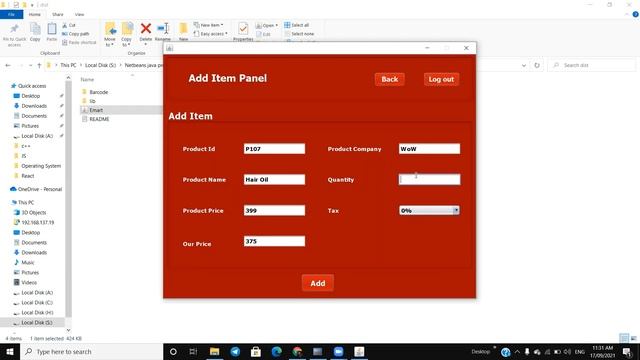Open the Move to dropdown
Image resolution: width=640 pixels, height=360 pixels.
[x=110, y=34]
